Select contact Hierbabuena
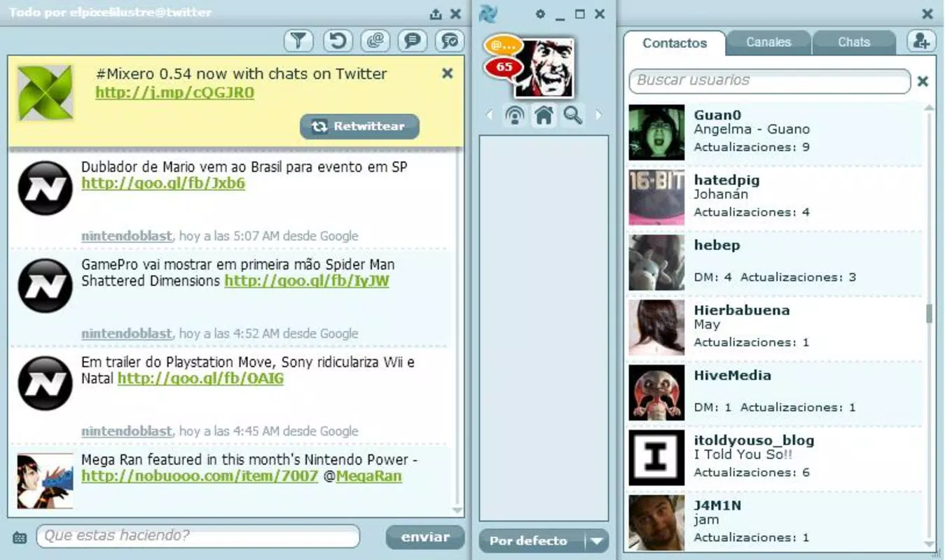945x560 pixels. point(774,327)
